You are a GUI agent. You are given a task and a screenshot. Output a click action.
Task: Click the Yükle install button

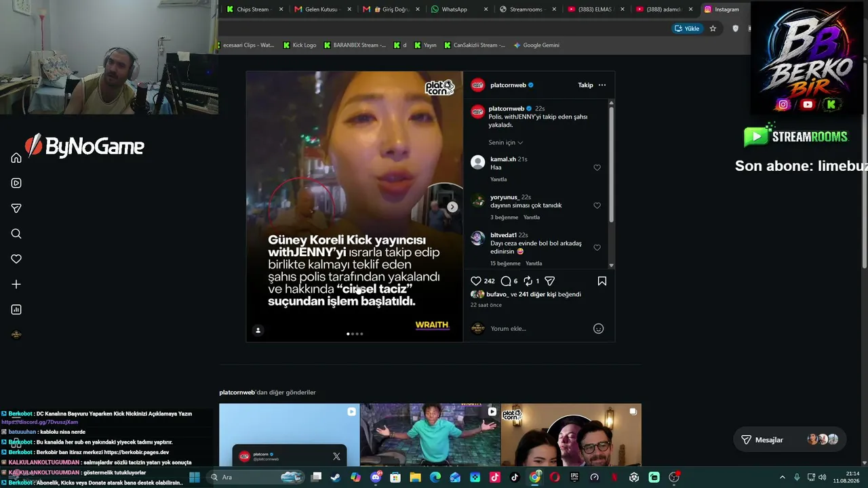point(686,28)
